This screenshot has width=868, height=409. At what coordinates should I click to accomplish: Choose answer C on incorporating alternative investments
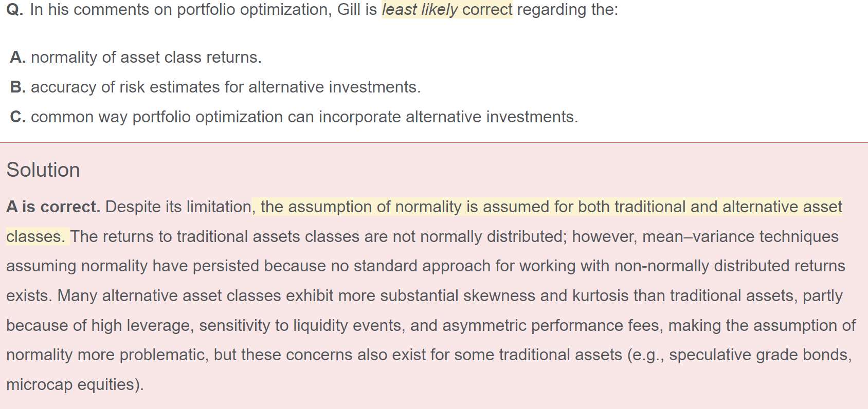coord(304,117)
